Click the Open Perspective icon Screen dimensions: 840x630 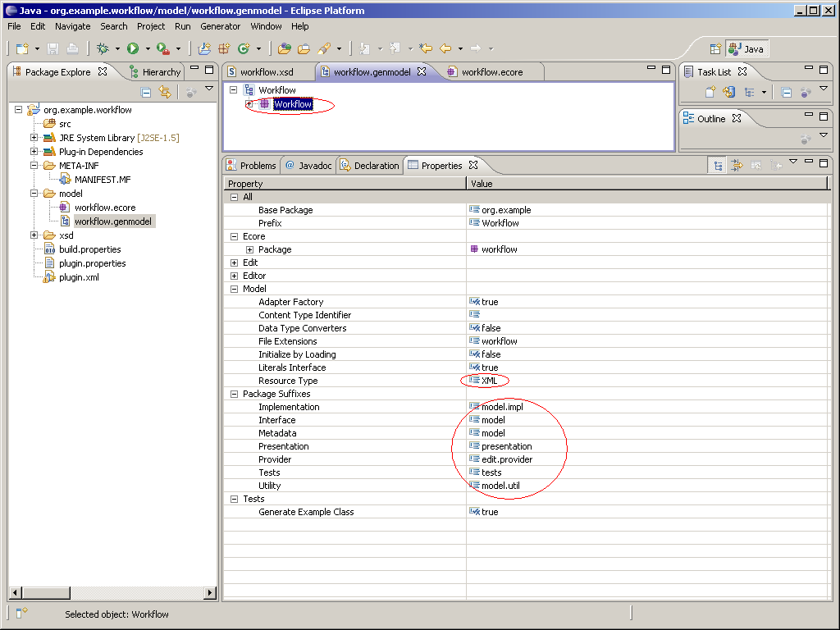[x=715, y=48]
